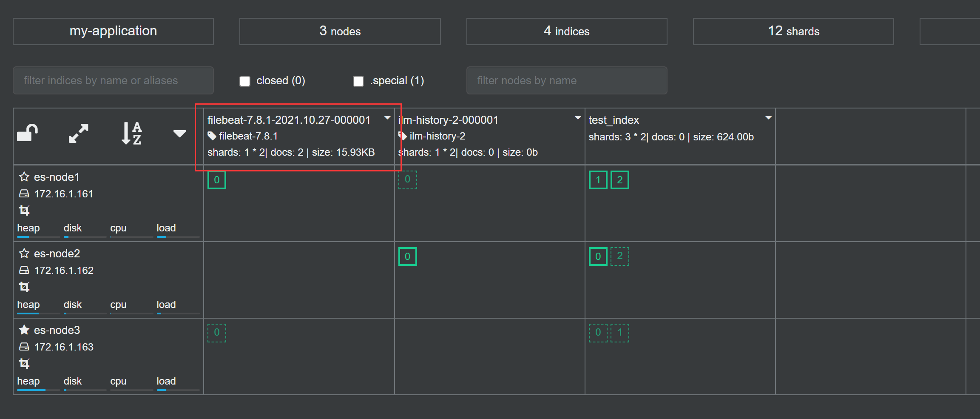Open the filebeat-7.8.1-2021.10.27-000001 index dropdown
Image resolution: width=980 pixels, height=419 pixels.
[387, 117]
